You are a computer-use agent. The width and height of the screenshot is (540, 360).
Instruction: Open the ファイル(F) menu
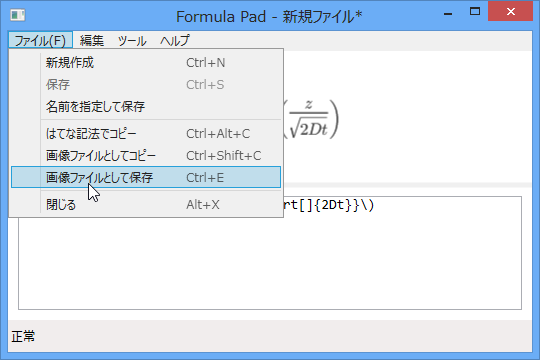(x=40, y=41)
